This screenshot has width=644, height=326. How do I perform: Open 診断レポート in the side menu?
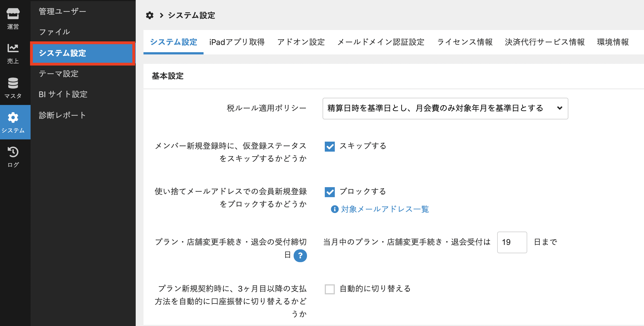(62, 115)
